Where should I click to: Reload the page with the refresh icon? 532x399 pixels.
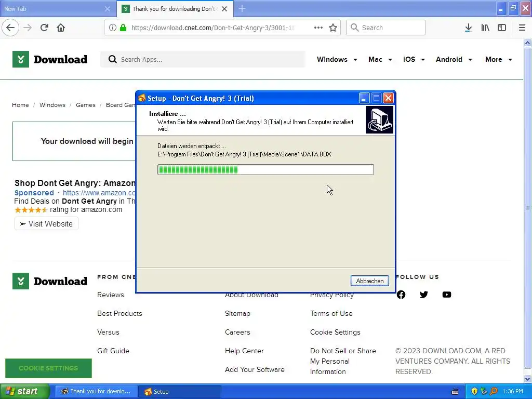[44, 28]
